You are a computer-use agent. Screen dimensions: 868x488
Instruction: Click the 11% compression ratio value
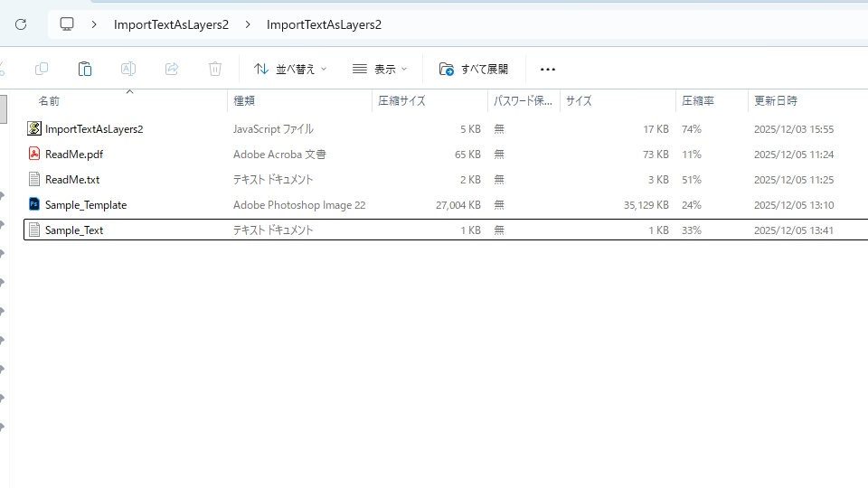tap(692, 155)
